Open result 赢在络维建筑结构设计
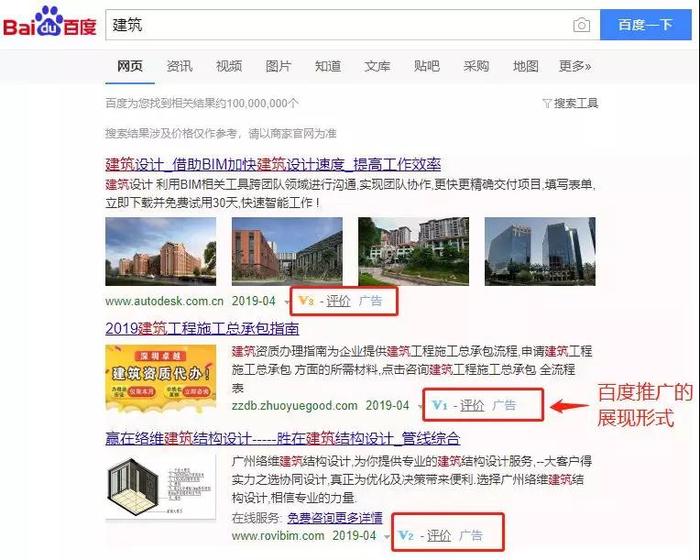 (283, 438)
